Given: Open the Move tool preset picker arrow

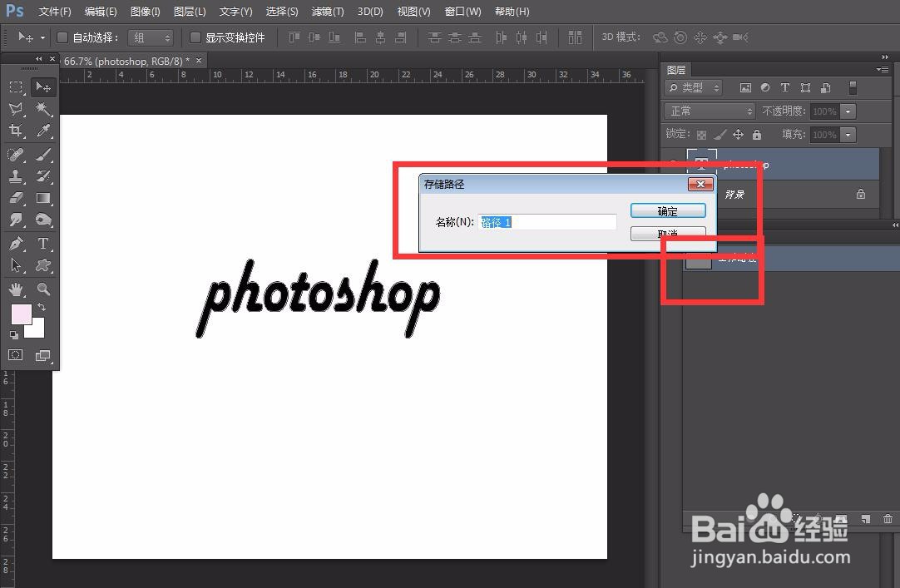Looking at the screenshot, I should (42, 38).
